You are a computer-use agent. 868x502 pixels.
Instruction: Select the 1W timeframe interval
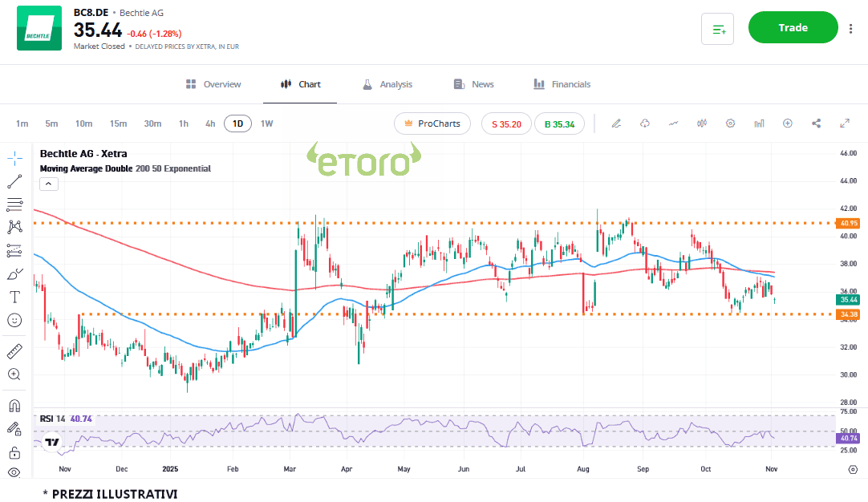pyautogui.click(x=266, y=123)
